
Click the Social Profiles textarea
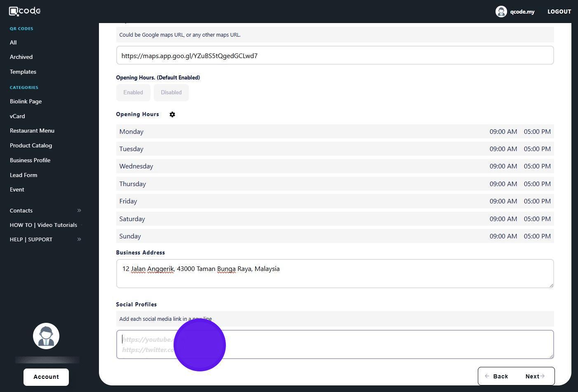pyautogui.click(x=335, y=344)
